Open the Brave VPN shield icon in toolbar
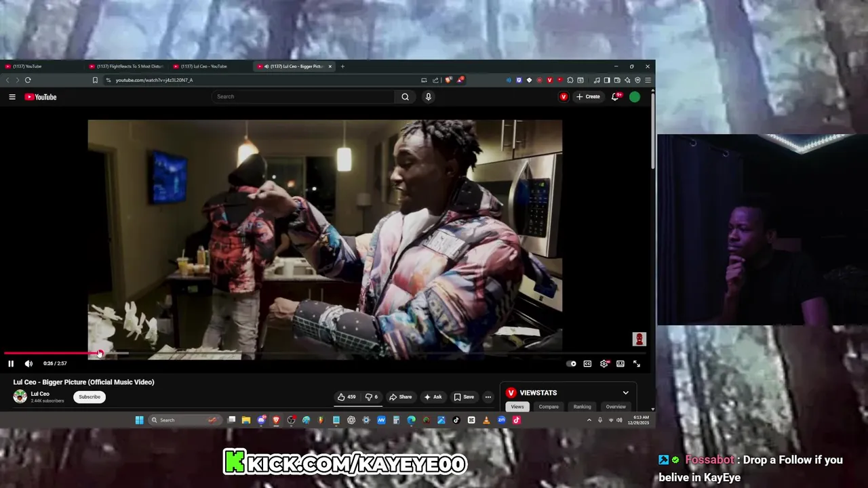This screenshot has height=488, width=868. (x=637, y=80)
